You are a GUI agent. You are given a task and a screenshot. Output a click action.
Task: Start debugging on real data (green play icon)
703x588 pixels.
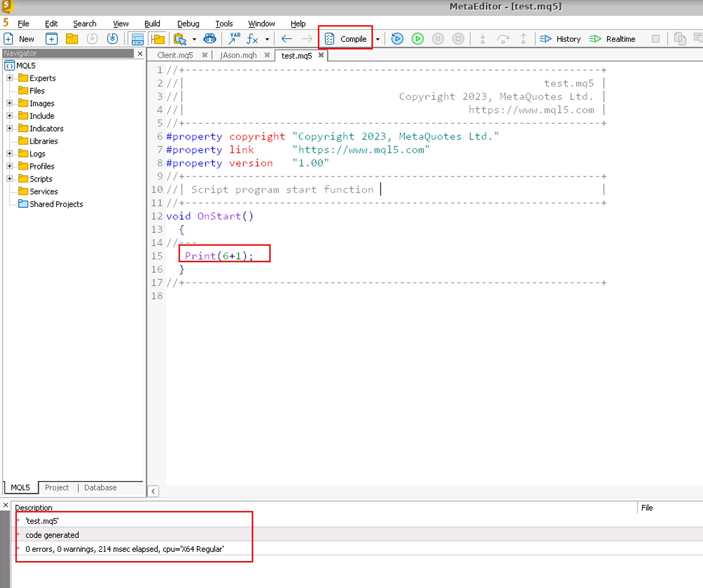(x=417, y=39)
